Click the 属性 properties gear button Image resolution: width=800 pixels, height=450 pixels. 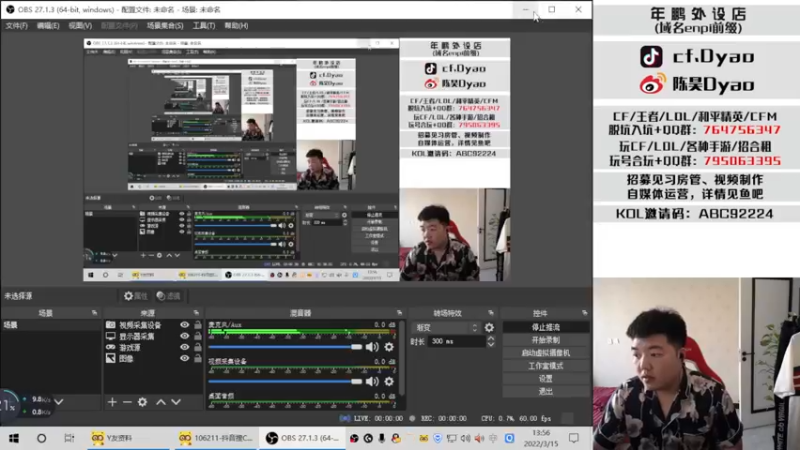(136, 296)
